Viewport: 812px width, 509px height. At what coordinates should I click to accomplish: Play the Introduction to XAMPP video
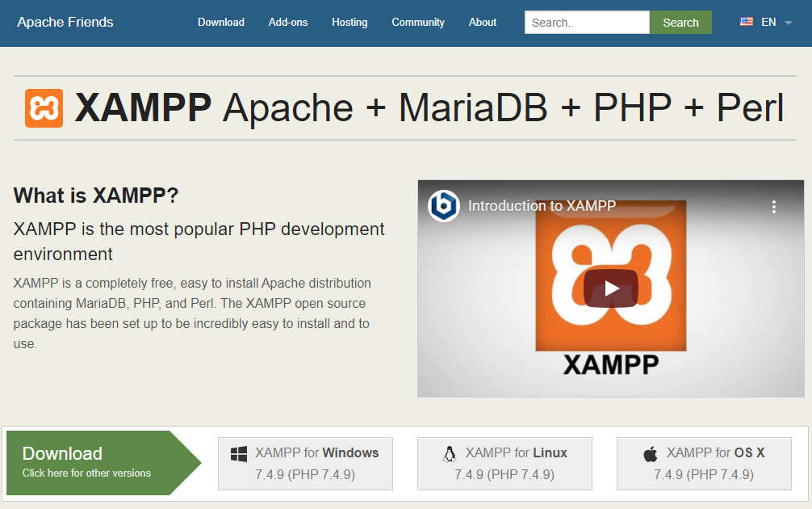(610, 288)
